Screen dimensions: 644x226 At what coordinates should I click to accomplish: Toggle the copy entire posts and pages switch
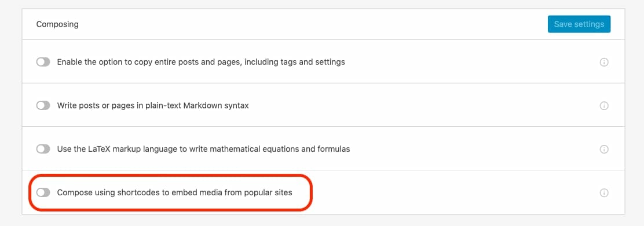point(43,62)
